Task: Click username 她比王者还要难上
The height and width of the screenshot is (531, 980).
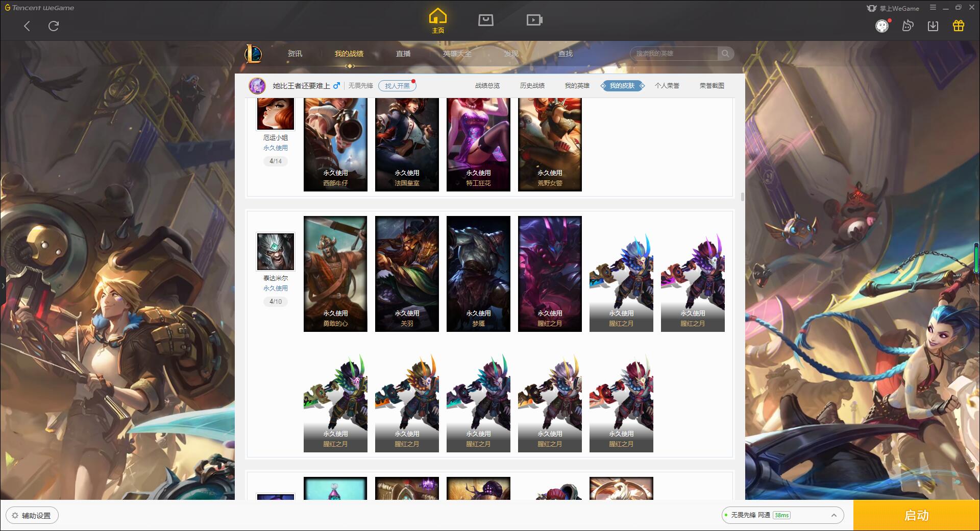Action: pyautogui.click(x=301, y=86)
